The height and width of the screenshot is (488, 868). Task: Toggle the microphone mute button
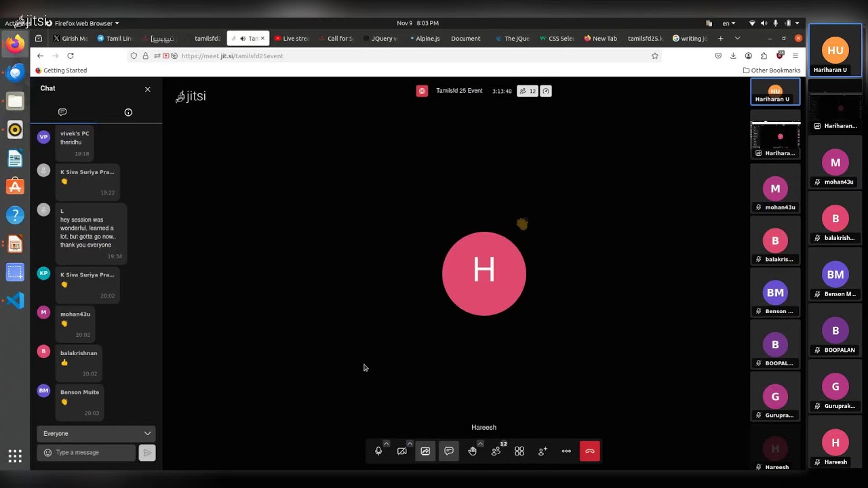point(378,451)
